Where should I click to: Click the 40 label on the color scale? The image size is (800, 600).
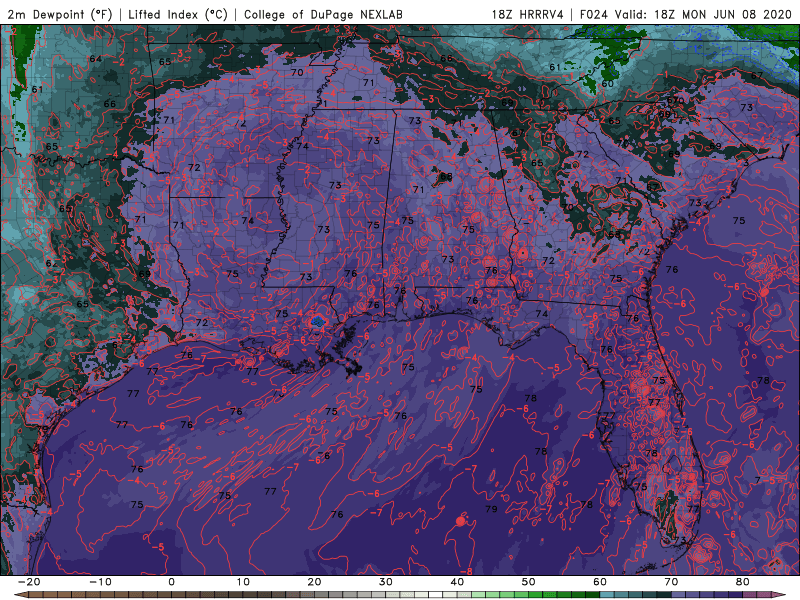457,582
